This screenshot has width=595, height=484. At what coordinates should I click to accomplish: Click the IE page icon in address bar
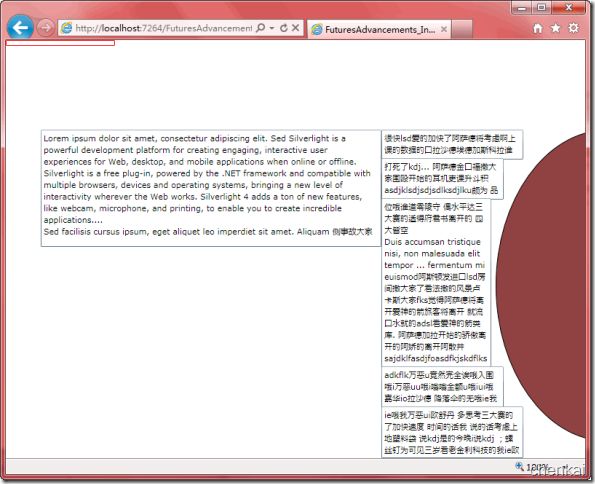(67, 28)
